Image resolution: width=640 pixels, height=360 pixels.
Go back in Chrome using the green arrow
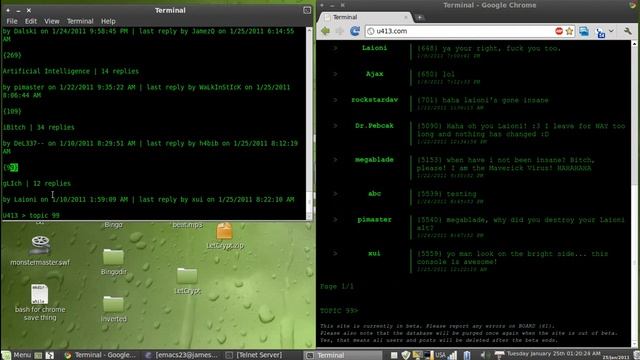325,31
